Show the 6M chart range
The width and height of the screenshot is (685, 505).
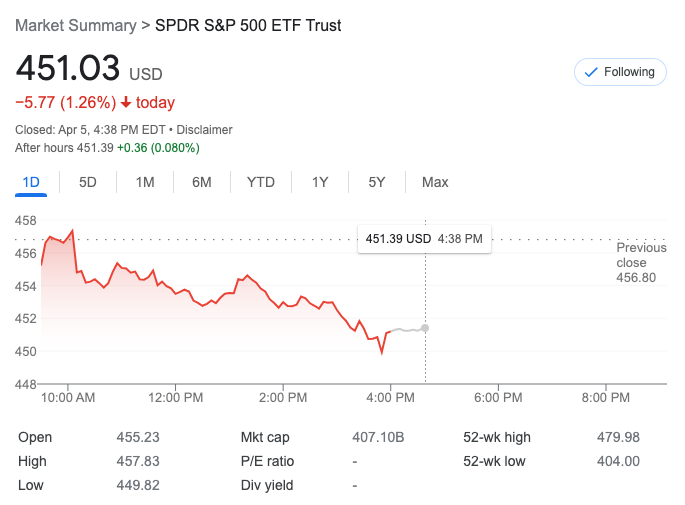click(202, 182)
